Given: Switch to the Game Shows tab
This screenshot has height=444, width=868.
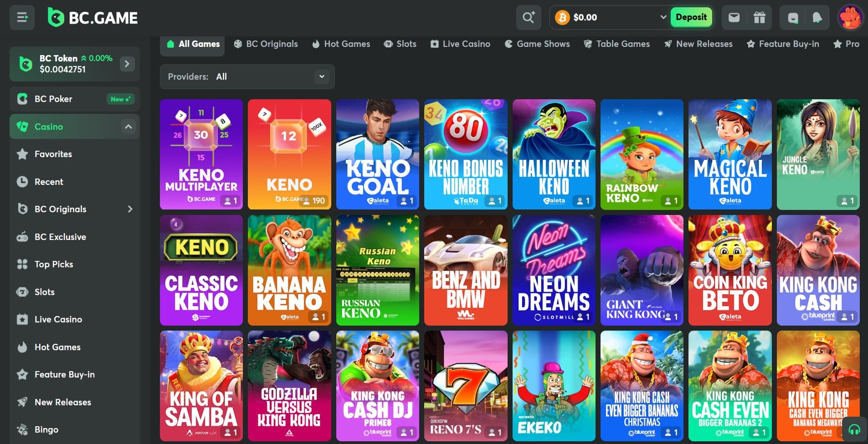Looking at the screenshot, I should coord(537,44).
